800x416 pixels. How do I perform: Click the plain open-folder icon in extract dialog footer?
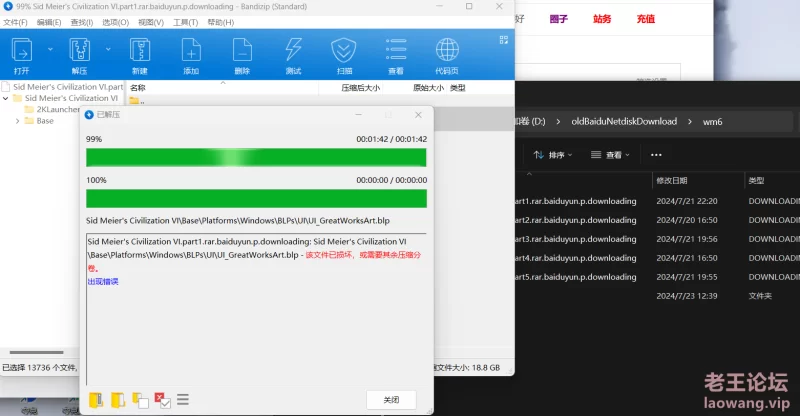118,400
